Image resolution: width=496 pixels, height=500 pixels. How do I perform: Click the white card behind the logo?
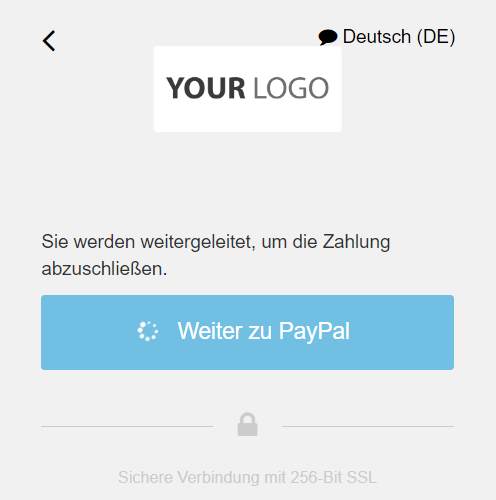point(248,89)
